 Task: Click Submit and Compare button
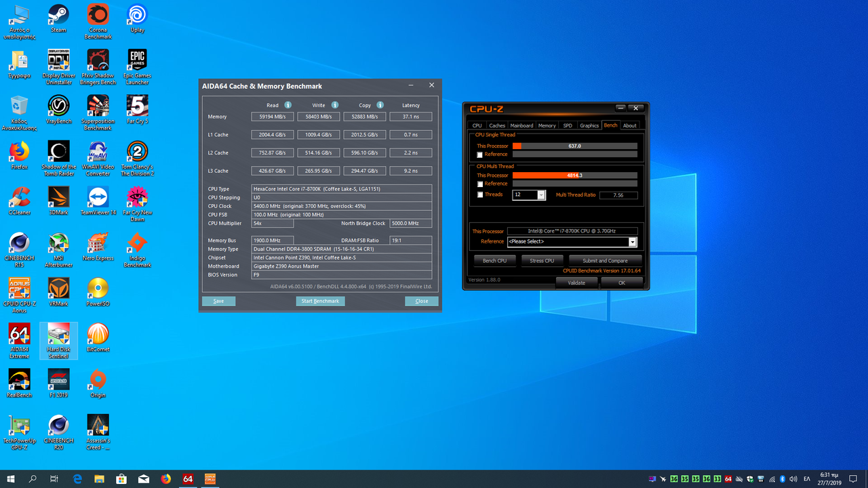605,261
